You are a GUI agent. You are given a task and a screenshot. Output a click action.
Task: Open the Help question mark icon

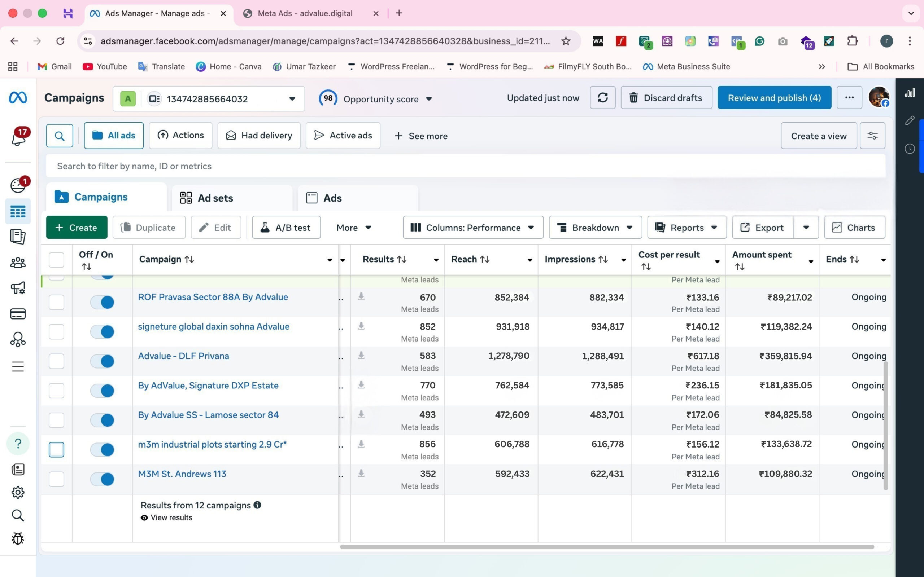pyautogui.click(x=18, y=444)
